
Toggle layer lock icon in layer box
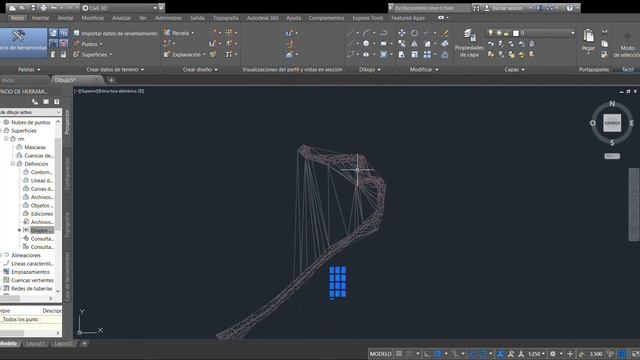tap(507, 33)
